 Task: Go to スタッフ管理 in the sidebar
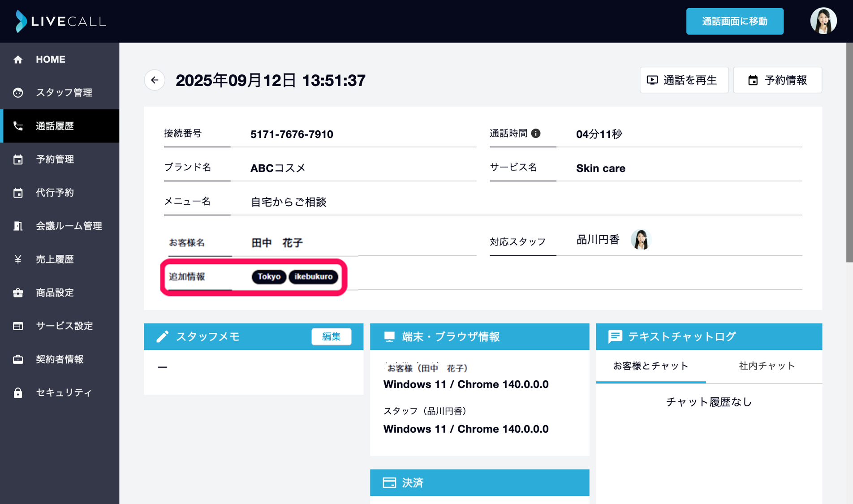pyautogui.click(x=60, y=92)
